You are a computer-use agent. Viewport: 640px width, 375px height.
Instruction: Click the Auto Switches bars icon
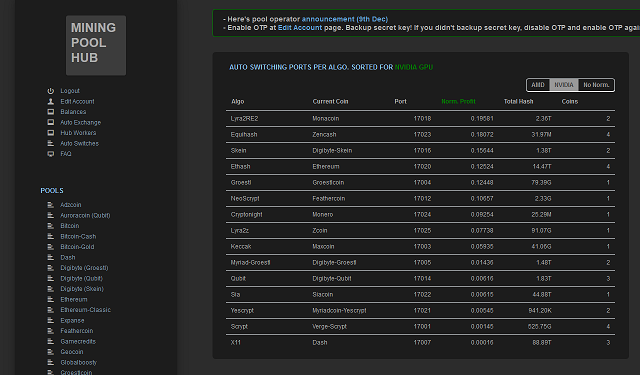tap(51, 144)
